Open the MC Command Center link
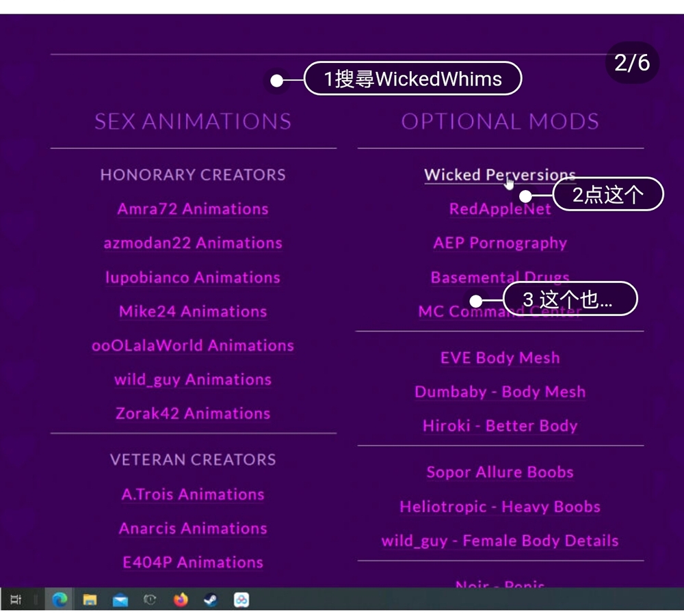684x616 pixels. [500, 311]
